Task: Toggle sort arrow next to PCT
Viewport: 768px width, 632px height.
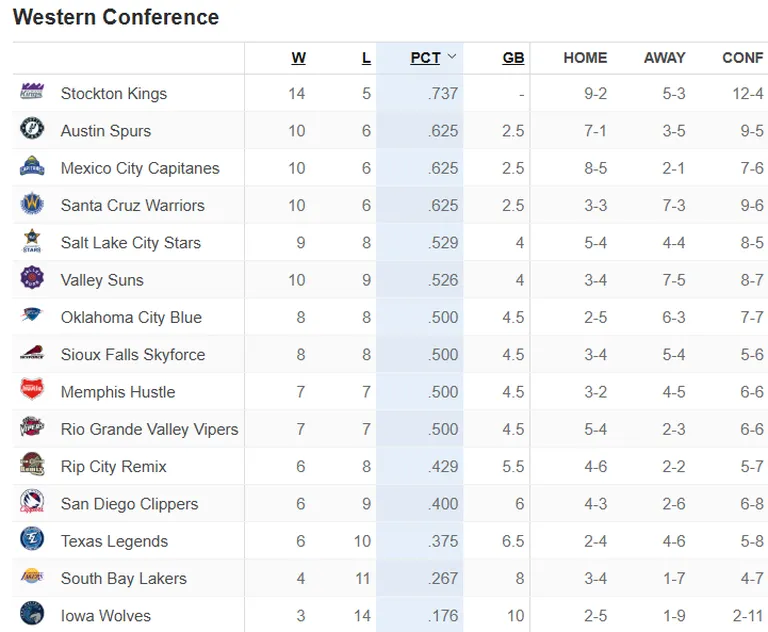Action: (452, 57)
